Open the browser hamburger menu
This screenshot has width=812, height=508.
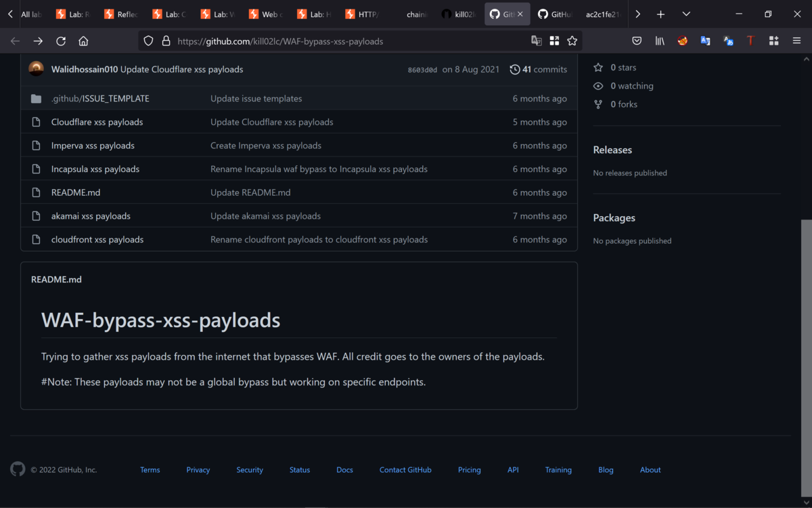[x=796, y=41]
